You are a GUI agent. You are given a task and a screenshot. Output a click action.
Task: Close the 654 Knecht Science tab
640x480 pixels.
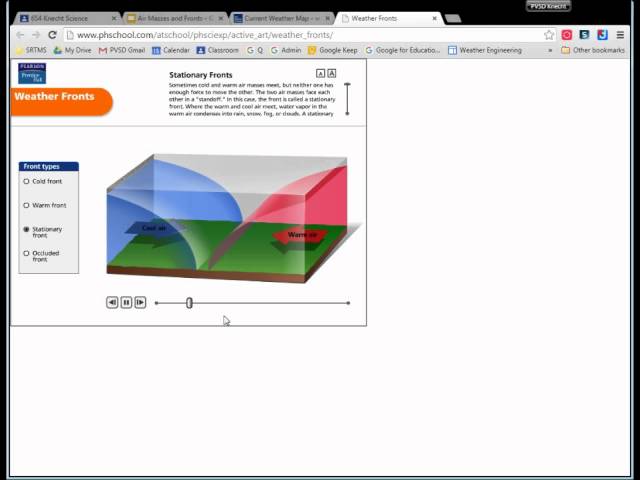coord(114,18)
